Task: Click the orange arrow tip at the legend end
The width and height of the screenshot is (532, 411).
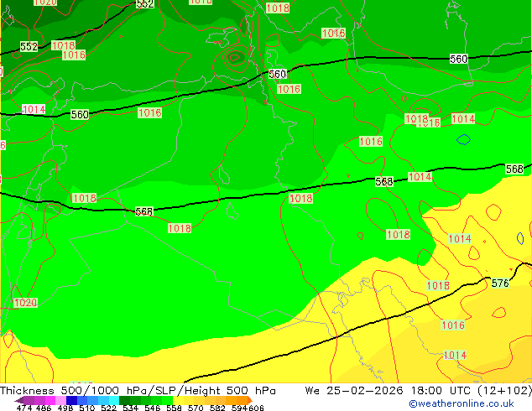Action: 250,400
